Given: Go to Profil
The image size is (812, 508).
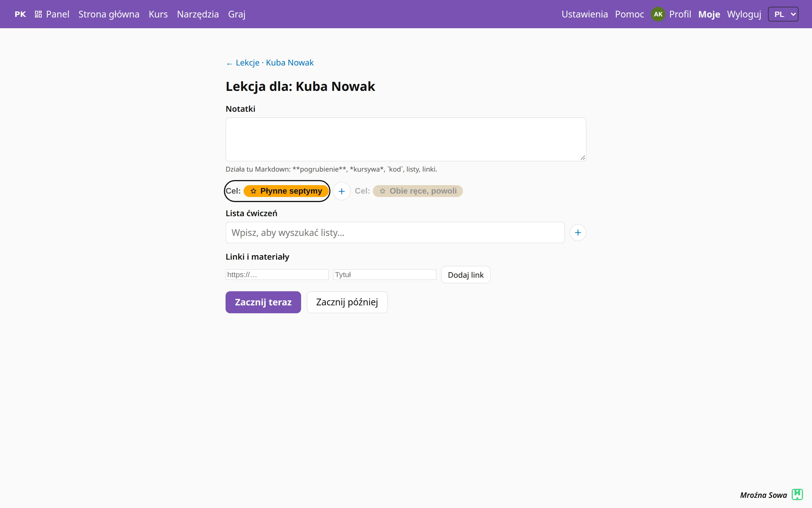Looking at the screenshot, I should click(x=680, y=14).
